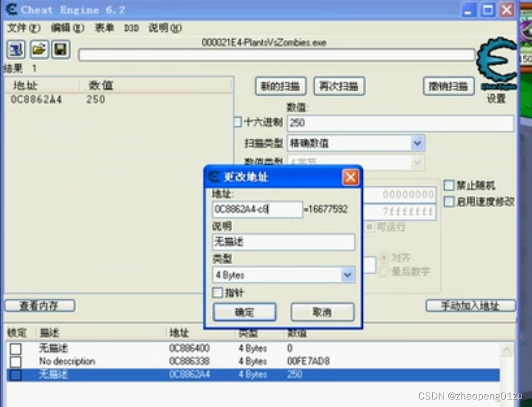The width and height of the screenshot is (532, 407).
Task: Open a saved cheat table
Action: click(x=39, y=49)
